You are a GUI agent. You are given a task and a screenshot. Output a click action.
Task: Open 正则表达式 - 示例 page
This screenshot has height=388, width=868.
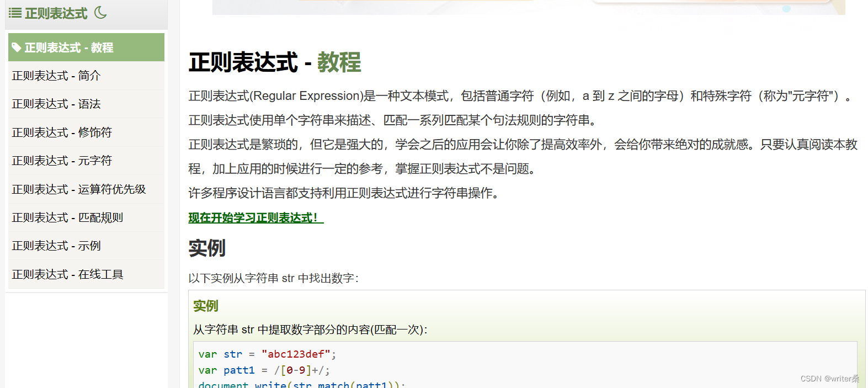pos(86,246)
